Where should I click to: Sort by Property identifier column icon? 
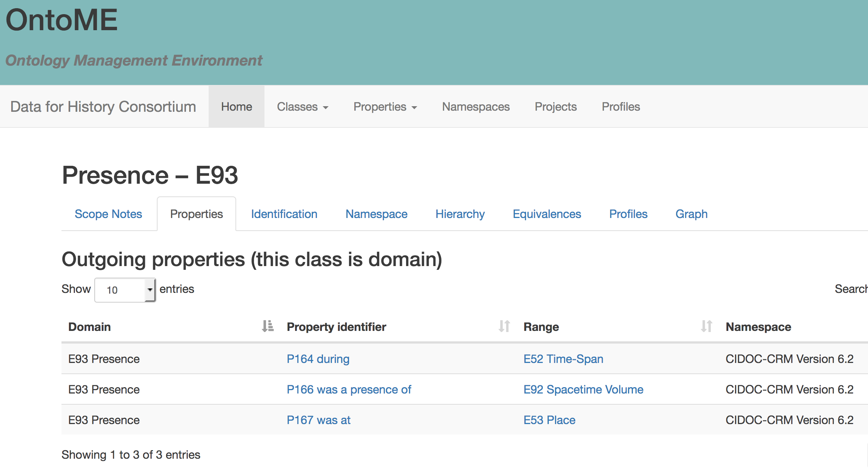(x=504, y=326)
